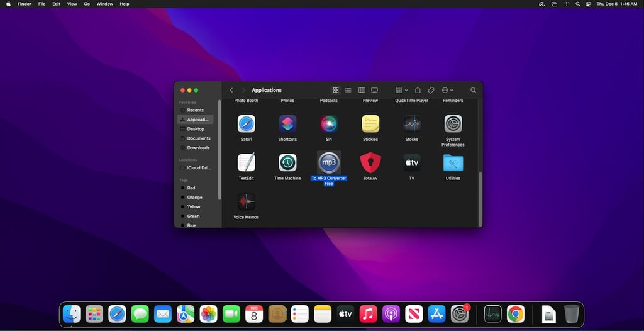644x331 pixels.
Task: Open Spotlight search in menu bar
Action: pos(578,4)
